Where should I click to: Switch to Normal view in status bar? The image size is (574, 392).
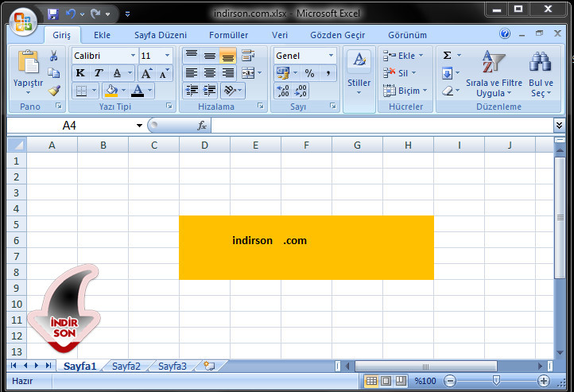[x=371, y=381]
